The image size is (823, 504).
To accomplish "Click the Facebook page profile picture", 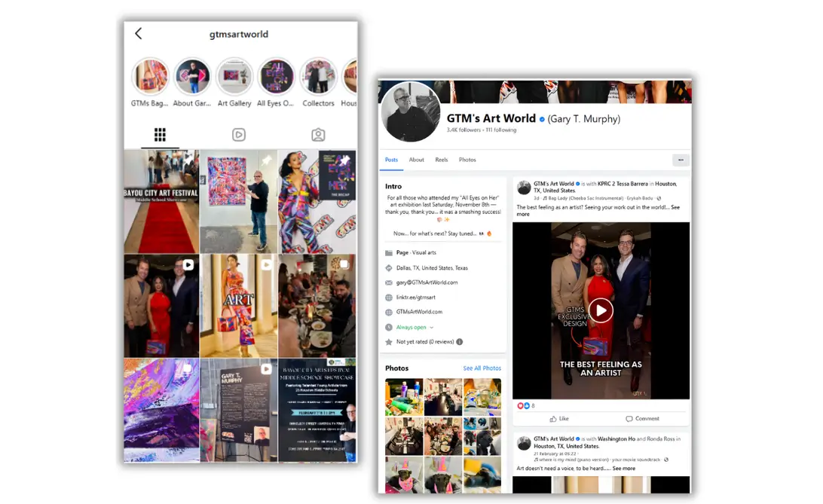I will [x=411, y=111].
